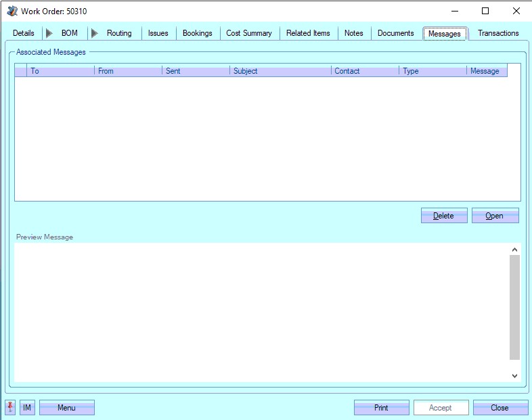Click the IM button
The height and width of the screenshot is (420, 532).
pyautogui.click(x=27, y=408)
